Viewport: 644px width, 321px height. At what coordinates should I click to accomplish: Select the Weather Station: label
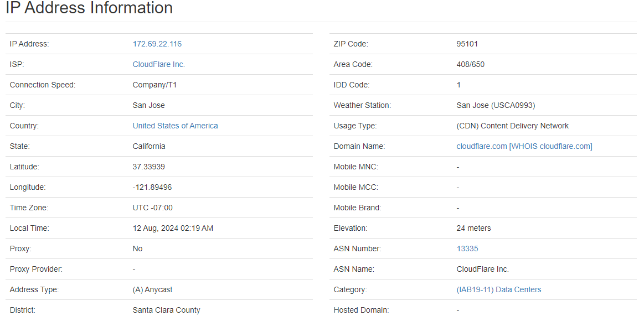(362, 106)
